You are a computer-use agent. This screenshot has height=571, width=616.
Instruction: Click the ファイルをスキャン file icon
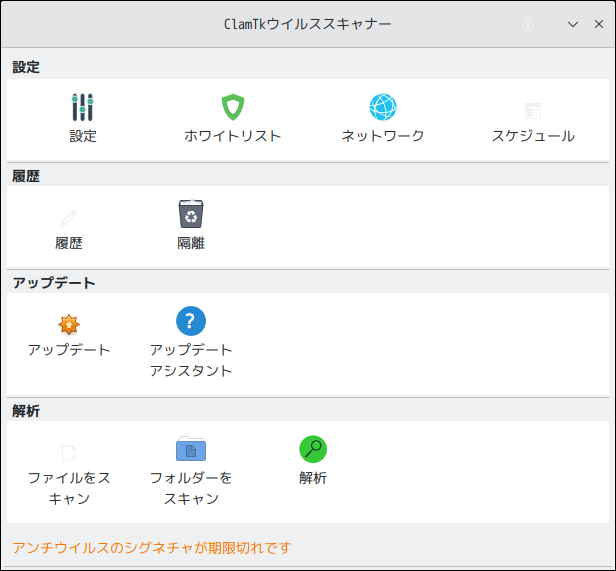pyautogui.click(x=69, y=453)
